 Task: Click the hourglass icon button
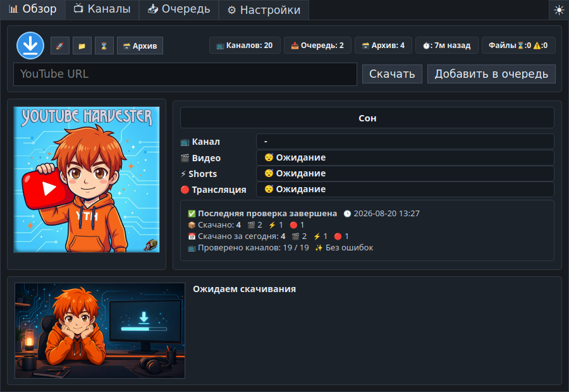pyautogui.click(x=104, y=46)
